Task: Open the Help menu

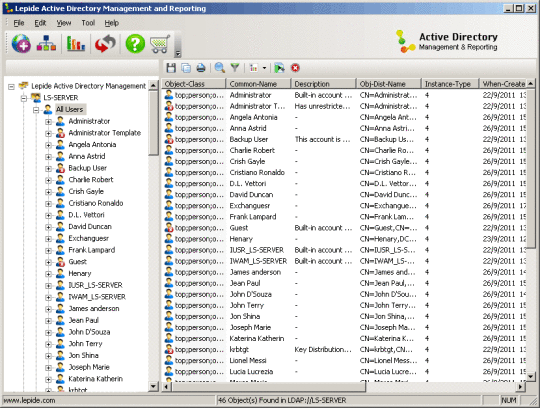Action: [112, 23]
